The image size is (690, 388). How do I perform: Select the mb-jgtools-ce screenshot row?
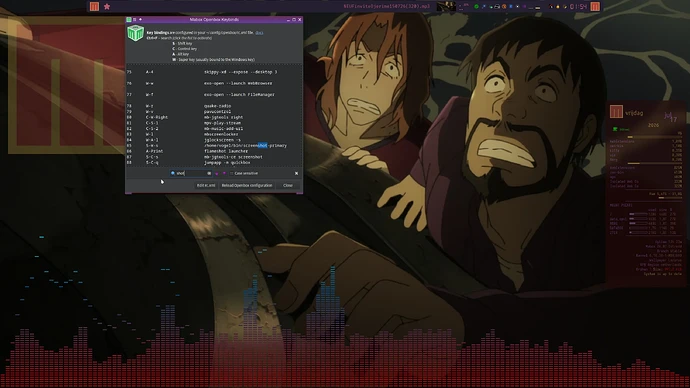tap(214, 157)
